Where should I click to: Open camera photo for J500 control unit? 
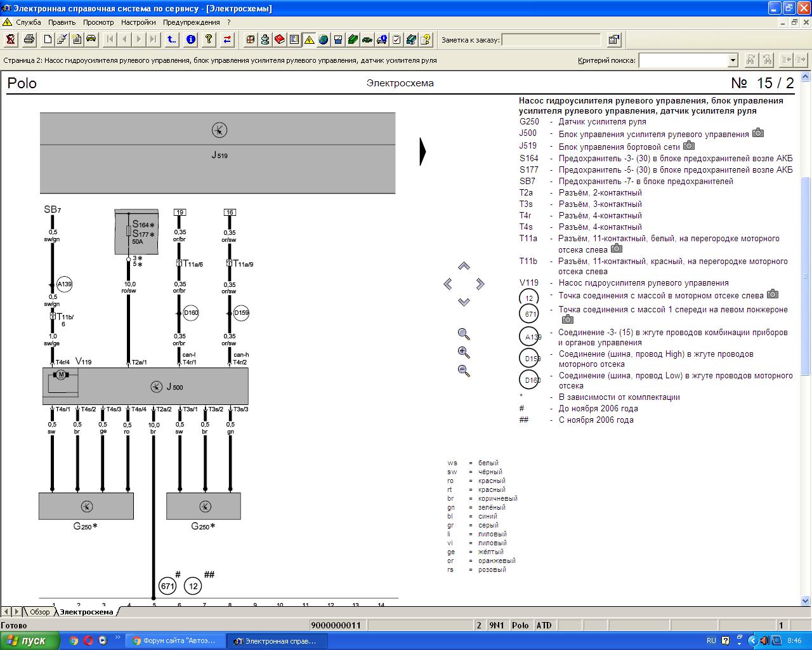(x=758, y=133)
